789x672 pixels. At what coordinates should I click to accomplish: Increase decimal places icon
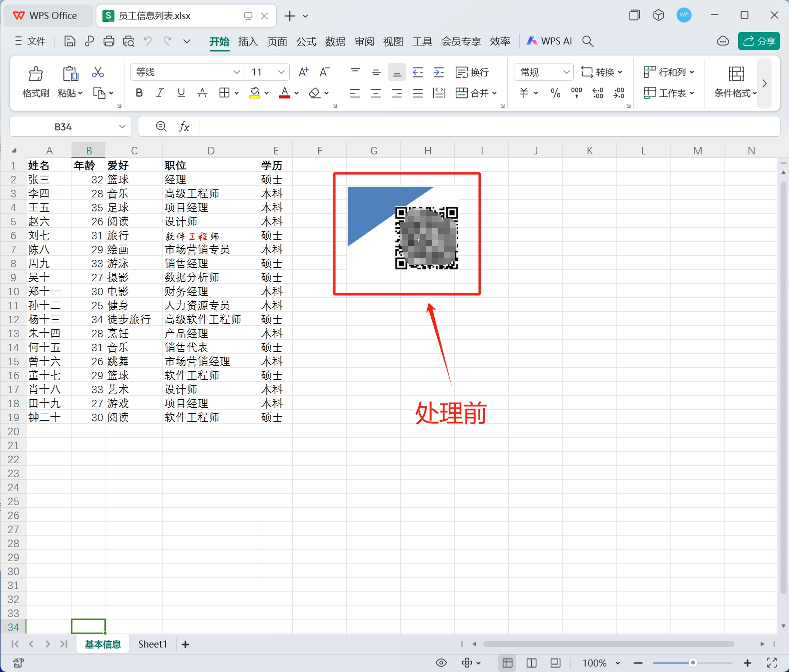(598, 93)
